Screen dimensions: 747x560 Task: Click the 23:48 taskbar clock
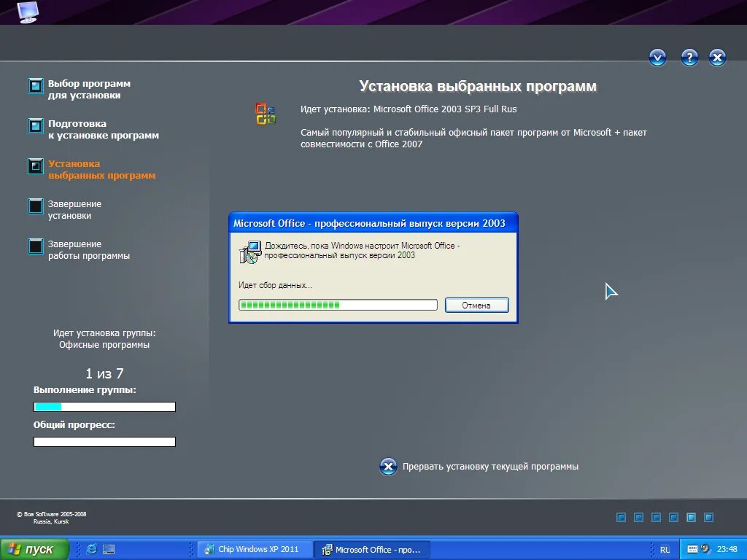click(727, 549)
